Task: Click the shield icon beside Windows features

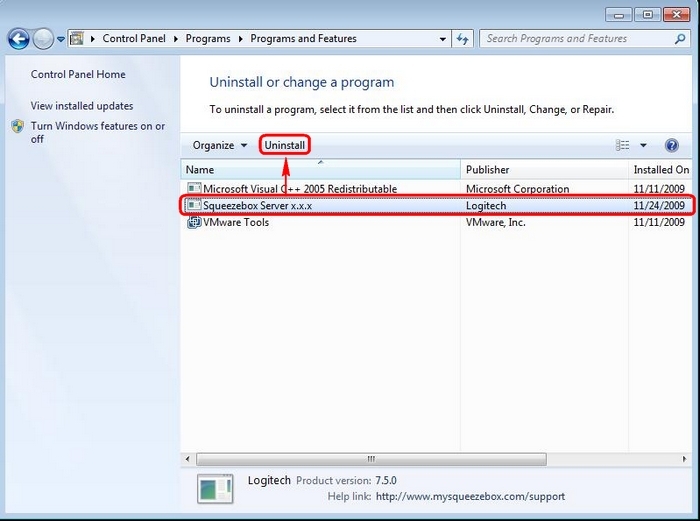Action: (x=17, y=126)
